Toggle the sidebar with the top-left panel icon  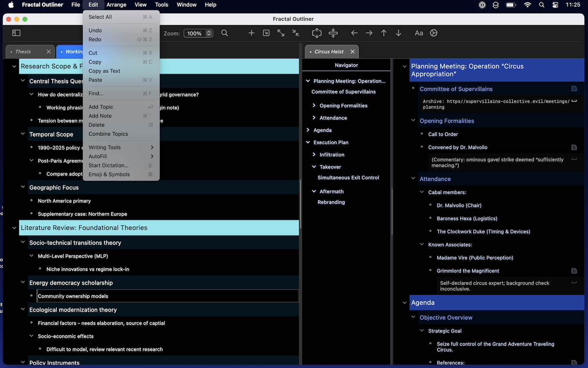(x=16, y=33)
